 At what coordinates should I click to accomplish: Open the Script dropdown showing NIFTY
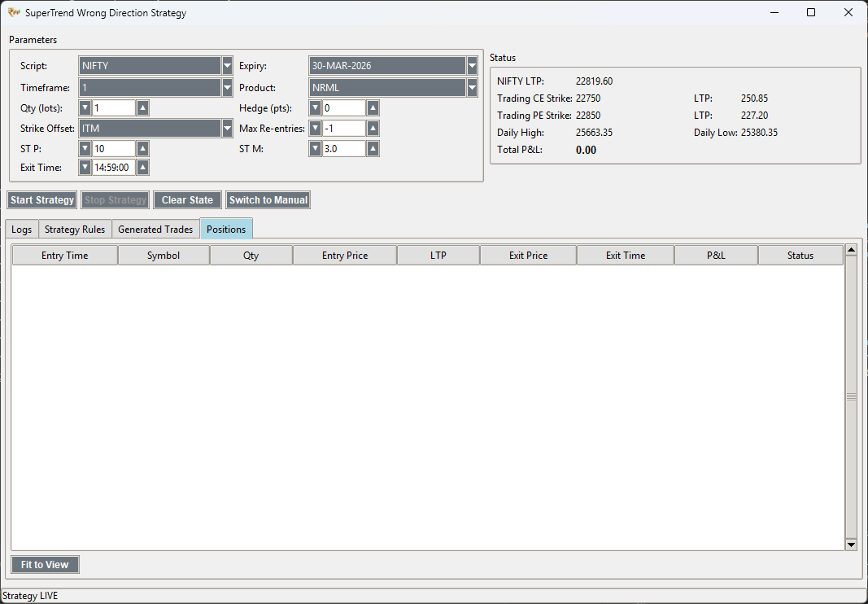click(227, 66)
